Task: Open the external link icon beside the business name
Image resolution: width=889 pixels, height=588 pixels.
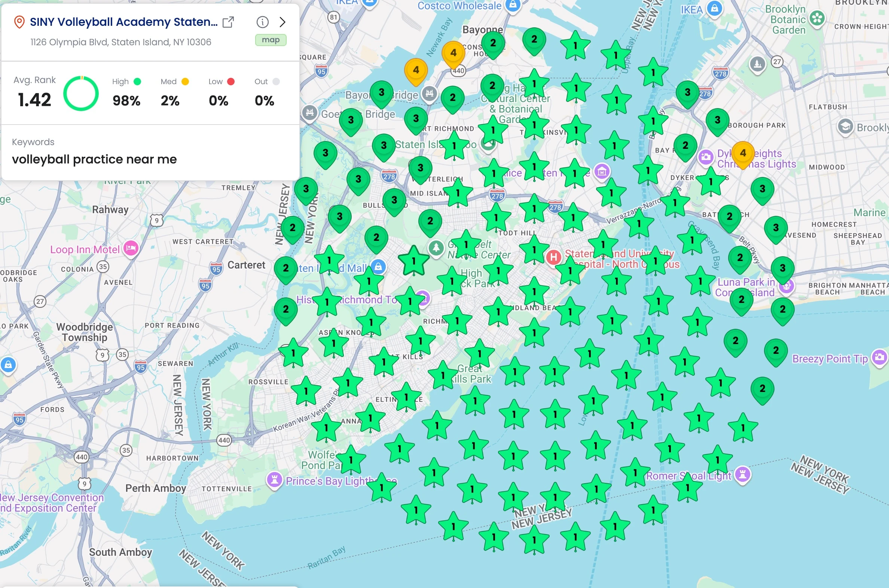Action: tap(228, 22)
